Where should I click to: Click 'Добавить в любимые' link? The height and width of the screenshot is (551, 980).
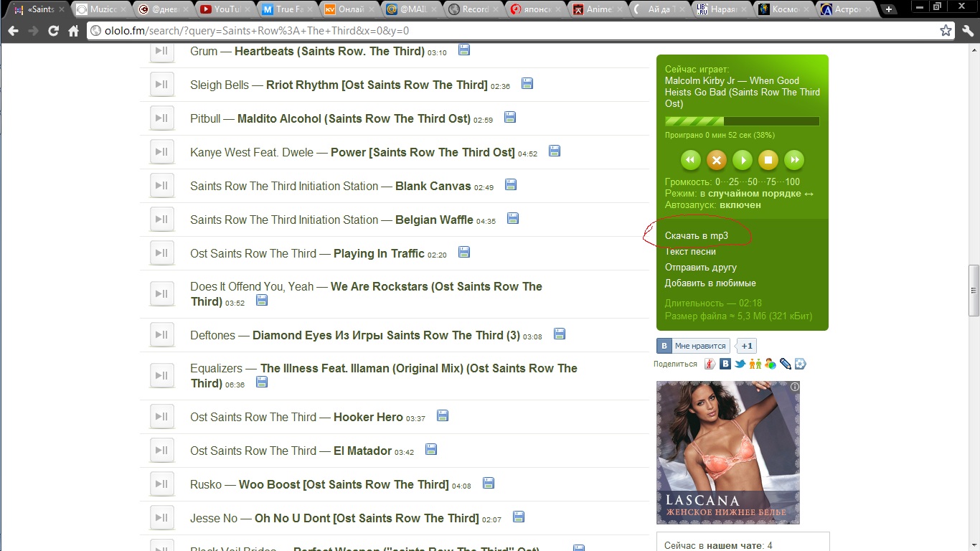tap(710, 283)
